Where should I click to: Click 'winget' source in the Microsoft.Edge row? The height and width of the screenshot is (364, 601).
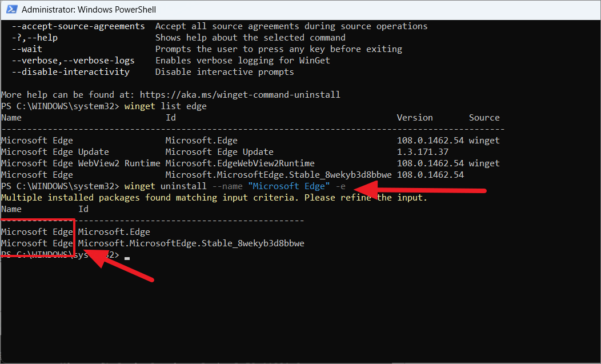[484, 141]
